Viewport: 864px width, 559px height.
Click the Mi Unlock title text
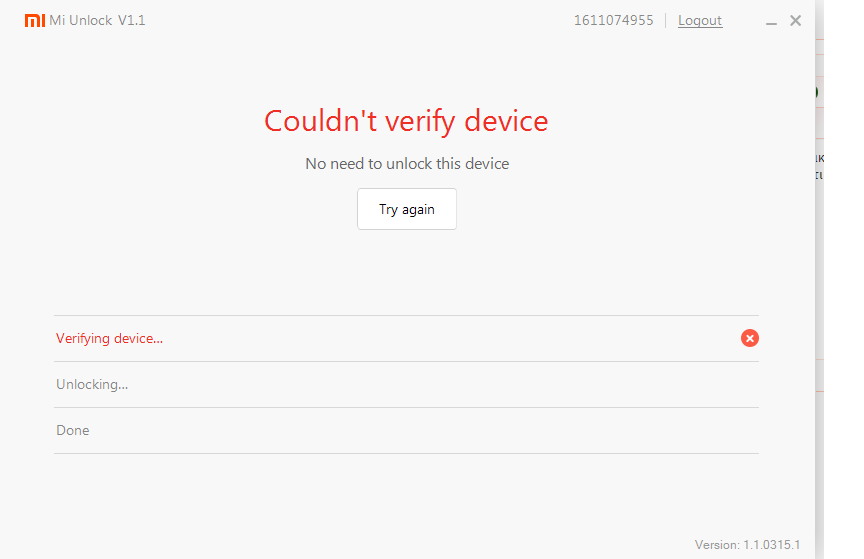coord(81,20)
